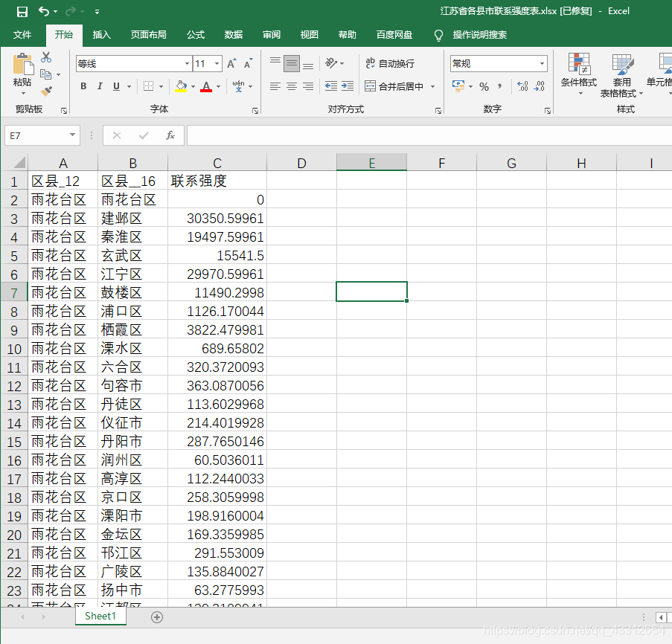The width and height of the screenshot is (672, 644).
Task: Toggle Bold formatting
Action: click(x=83, y=86)
